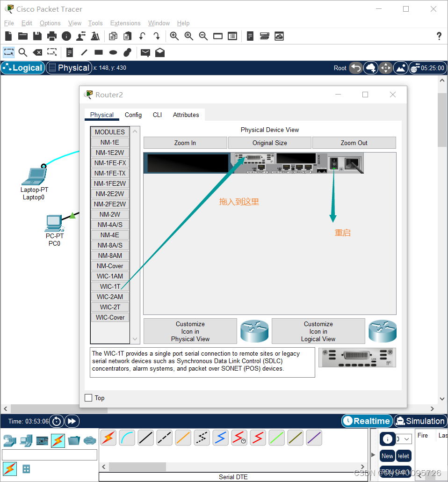Image resolution: width=448 pixels, height=482 pixels.
Task: Select the NM-1FE-TX module
Action: [x=110, y=173]
